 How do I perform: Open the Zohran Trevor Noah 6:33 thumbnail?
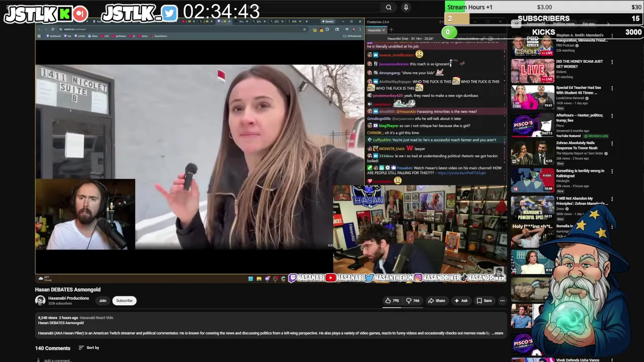tap(532, 153)
